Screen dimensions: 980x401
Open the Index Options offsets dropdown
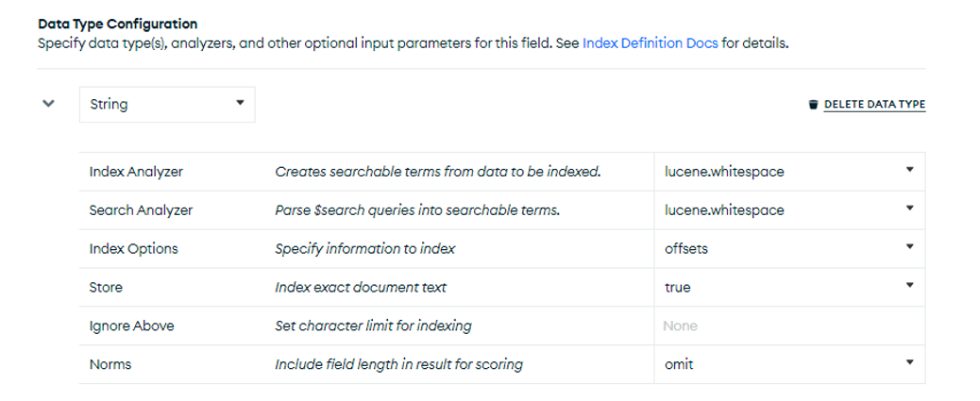[x=789, y=248]
